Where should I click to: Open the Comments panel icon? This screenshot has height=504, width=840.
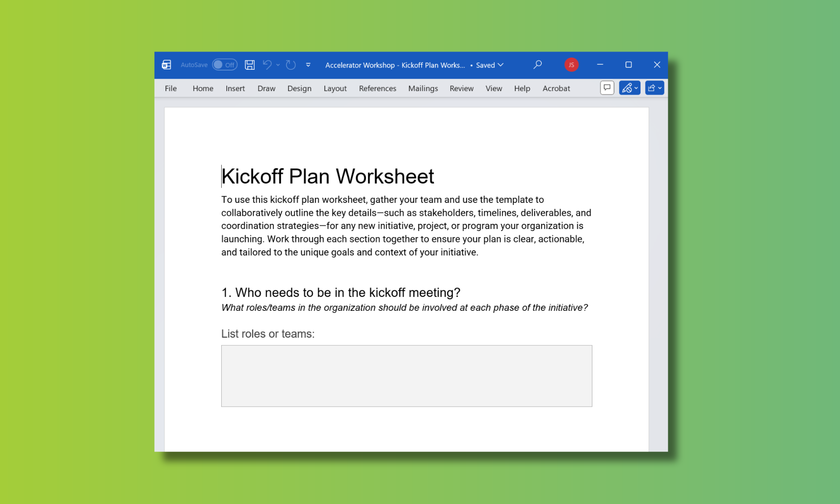[607, 88]
